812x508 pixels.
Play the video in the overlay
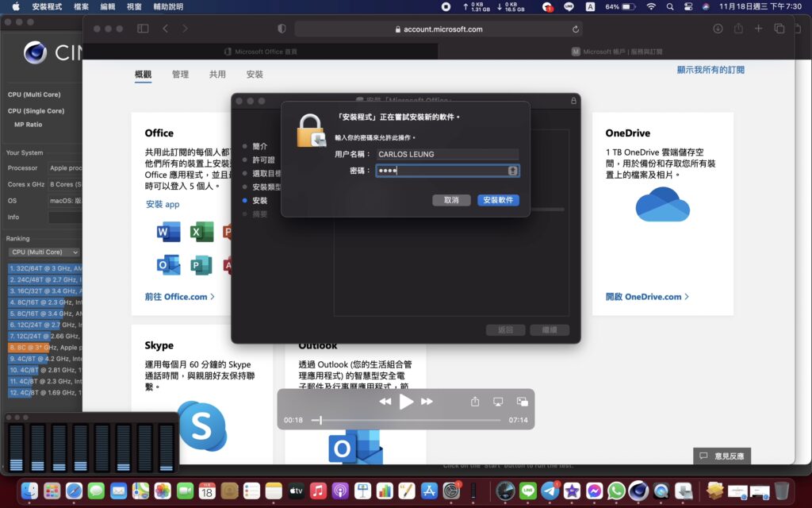[x=406, y=401]
